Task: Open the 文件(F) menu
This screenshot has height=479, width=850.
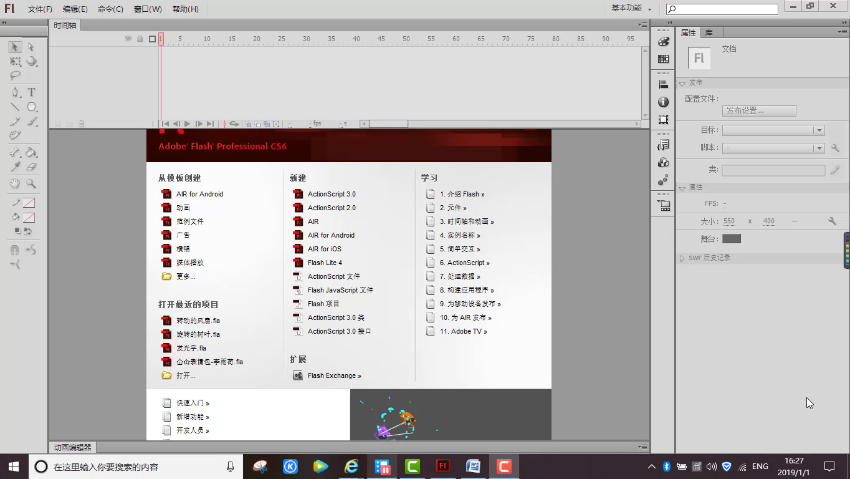Action: 40,9
